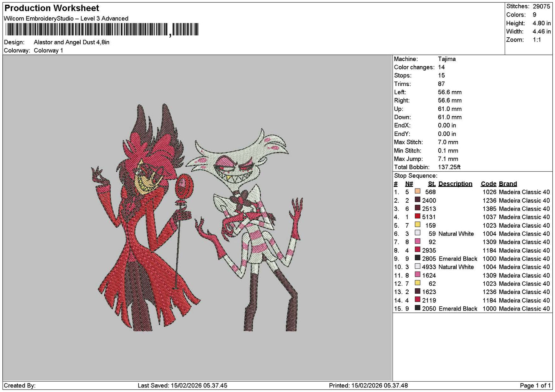
Task: Click the 'Stop Sequence:' heading
Action: [416, 176]
